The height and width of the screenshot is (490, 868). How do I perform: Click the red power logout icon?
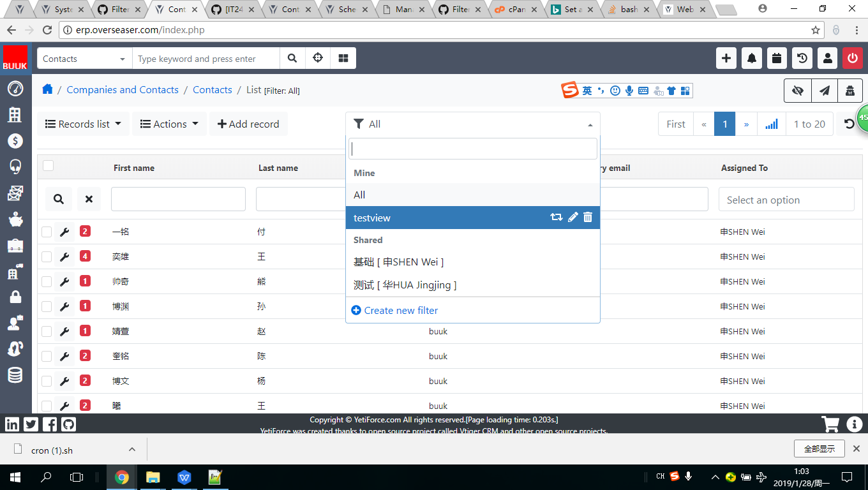tap(853, 59)
